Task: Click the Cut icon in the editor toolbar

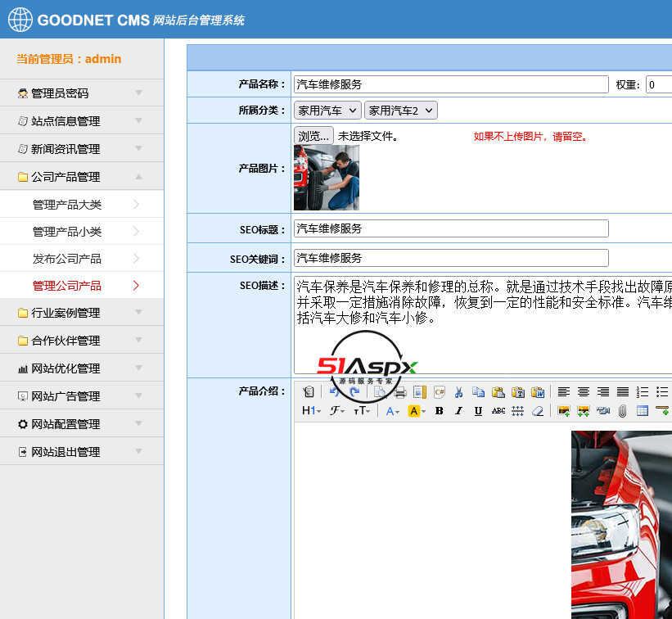Action: 458,391
